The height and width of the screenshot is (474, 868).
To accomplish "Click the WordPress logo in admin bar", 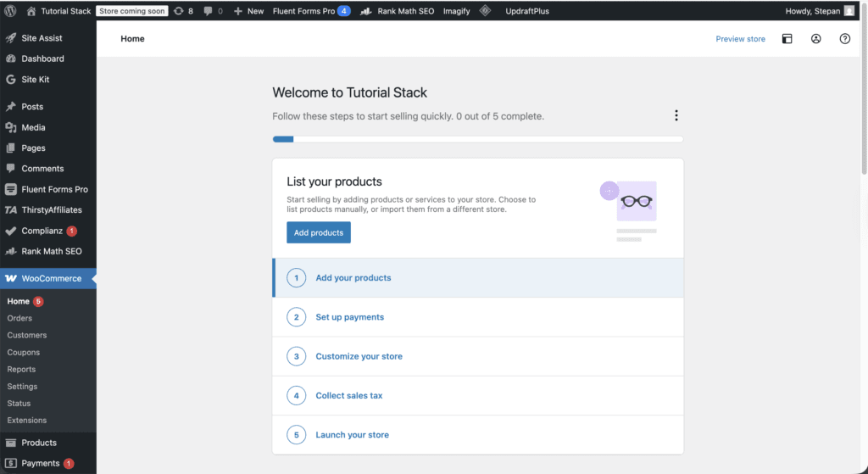I will pyautogui.click(x=10, y=10).
